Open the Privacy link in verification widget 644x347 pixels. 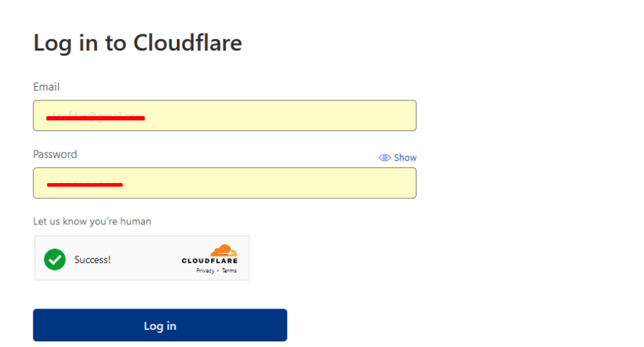[x=205, y=271]
